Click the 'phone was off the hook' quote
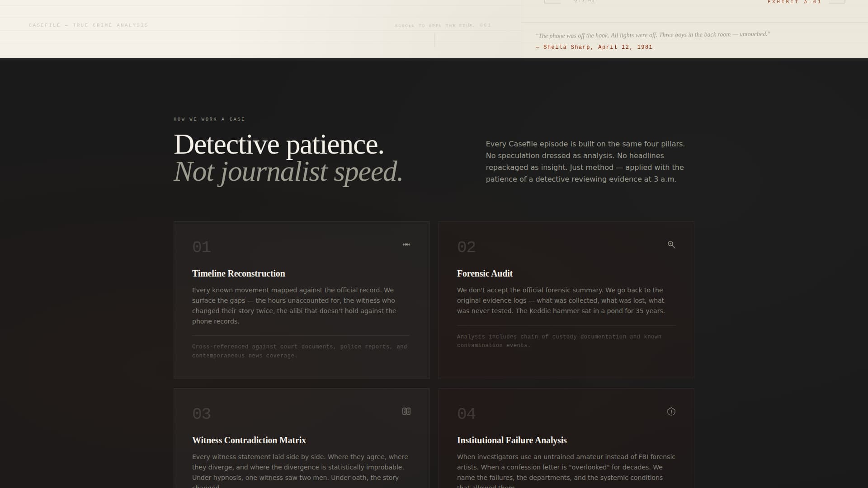Viewport: 868px width, 488px height. [x=653, y=35]
